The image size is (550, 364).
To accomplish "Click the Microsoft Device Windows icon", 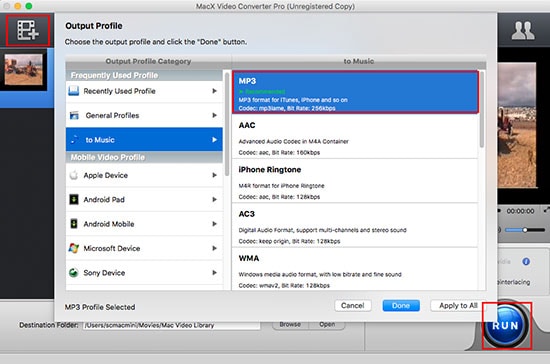I will point(74,248).
